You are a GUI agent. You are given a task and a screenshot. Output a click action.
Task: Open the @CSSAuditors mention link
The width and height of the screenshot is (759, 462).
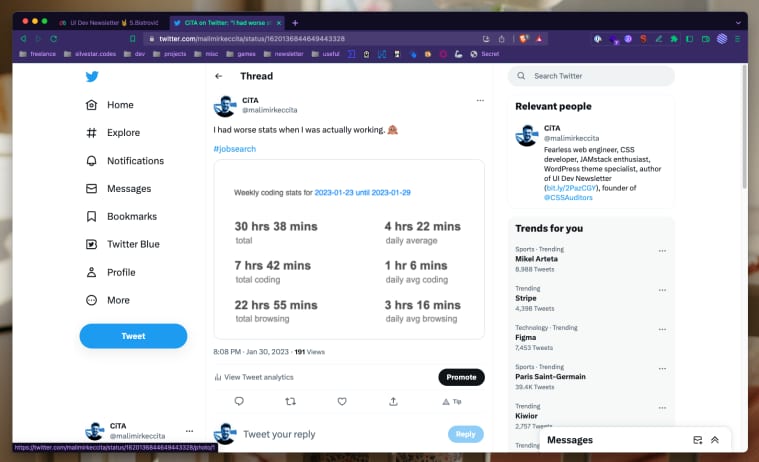tap(568, 198)
